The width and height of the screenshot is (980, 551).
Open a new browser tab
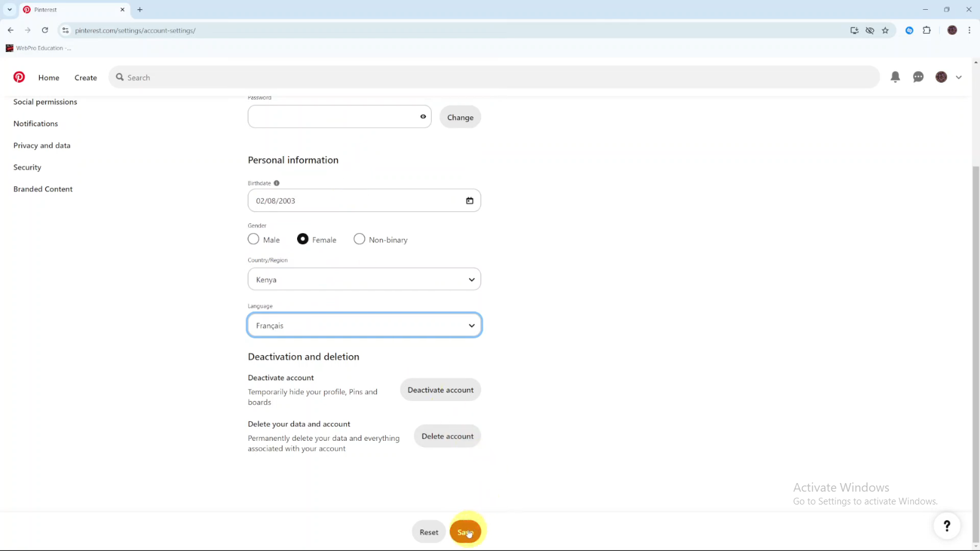(140, 10)
